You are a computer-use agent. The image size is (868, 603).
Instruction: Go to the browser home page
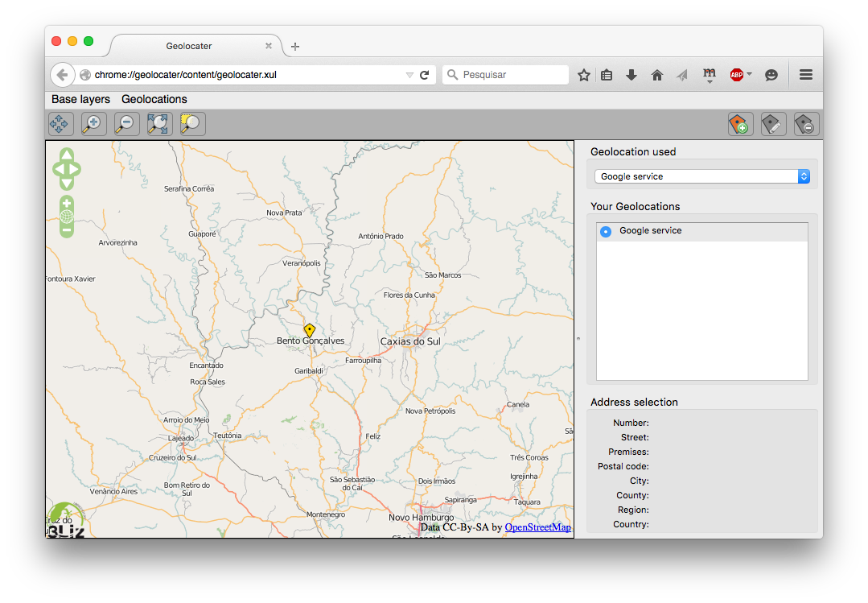[x=656, y=75]
